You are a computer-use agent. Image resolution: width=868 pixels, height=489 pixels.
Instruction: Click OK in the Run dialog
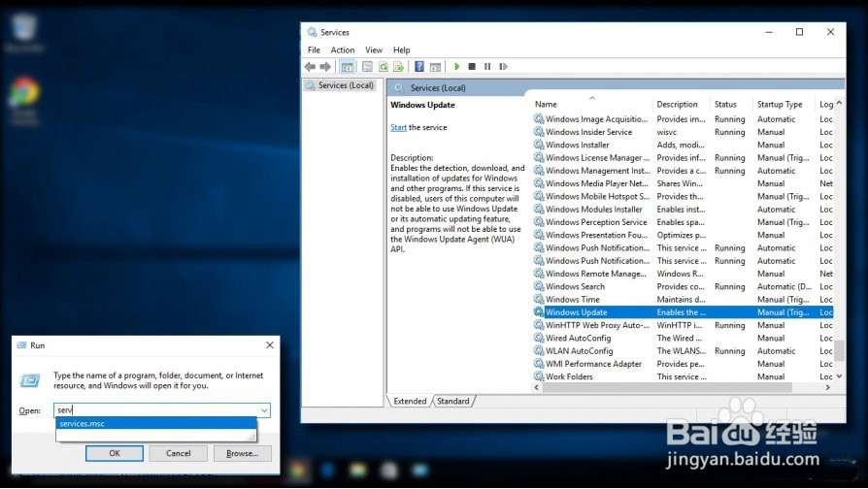pos(115,453)
